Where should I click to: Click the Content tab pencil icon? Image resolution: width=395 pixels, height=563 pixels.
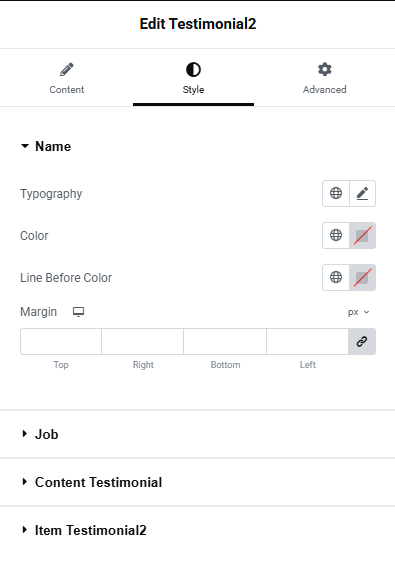67,70
